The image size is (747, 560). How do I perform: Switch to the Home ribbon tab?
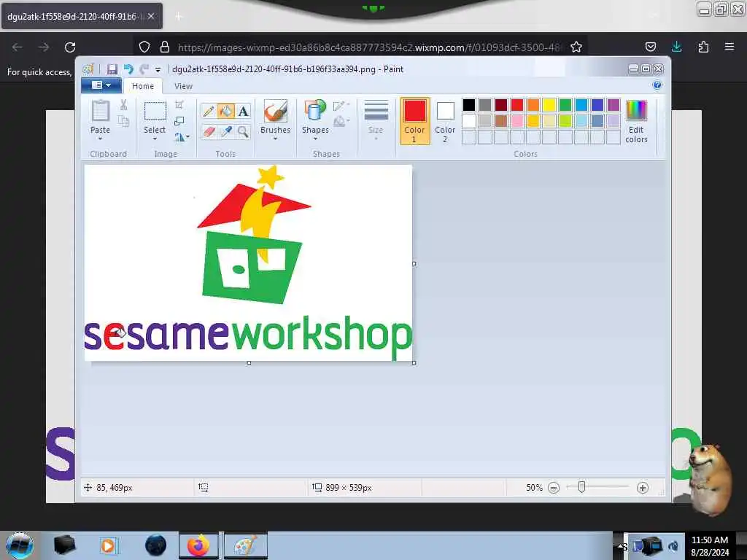[143, 86]
